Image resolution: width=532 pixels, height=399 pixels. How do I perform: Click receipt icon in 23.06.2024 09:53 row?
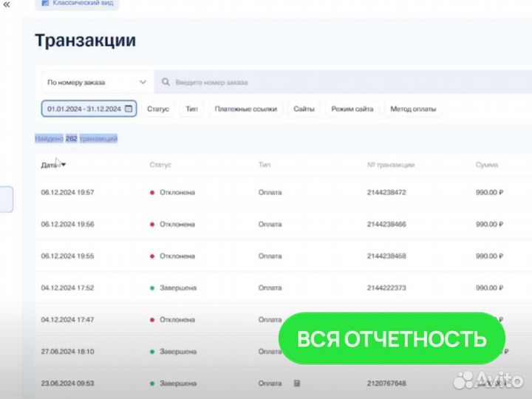pos(297,383)
